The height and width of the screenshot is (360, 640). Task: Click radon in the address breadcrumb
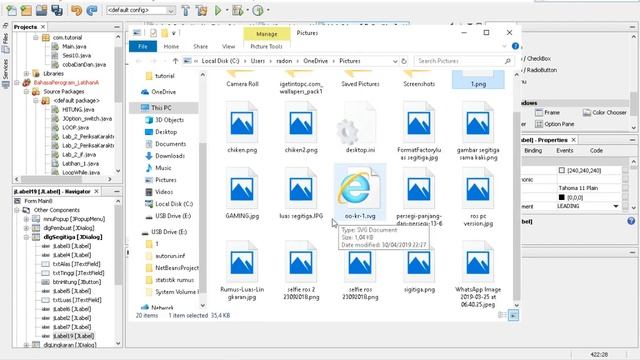pyautogui.click(x=284, y=61)
